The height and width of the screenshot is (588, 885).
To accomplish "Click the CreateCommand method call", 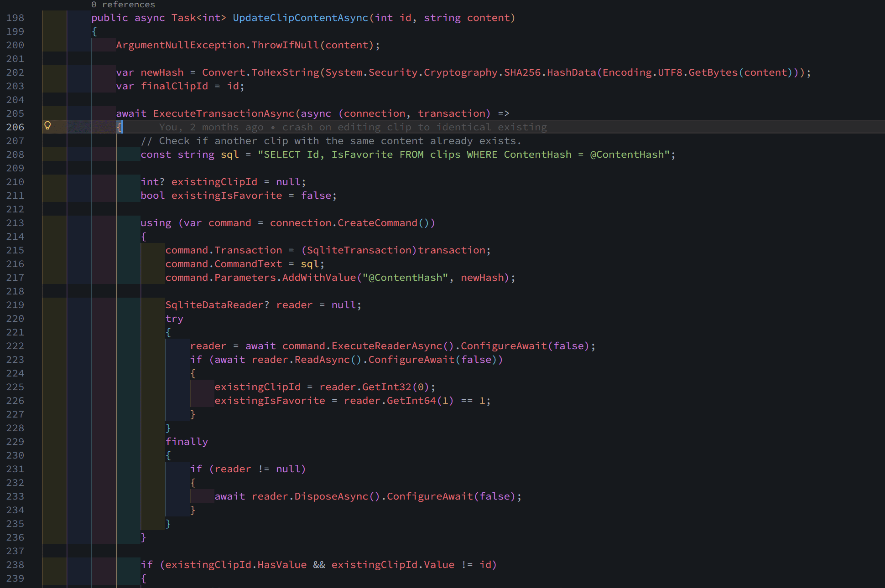I will click(377, 223).
